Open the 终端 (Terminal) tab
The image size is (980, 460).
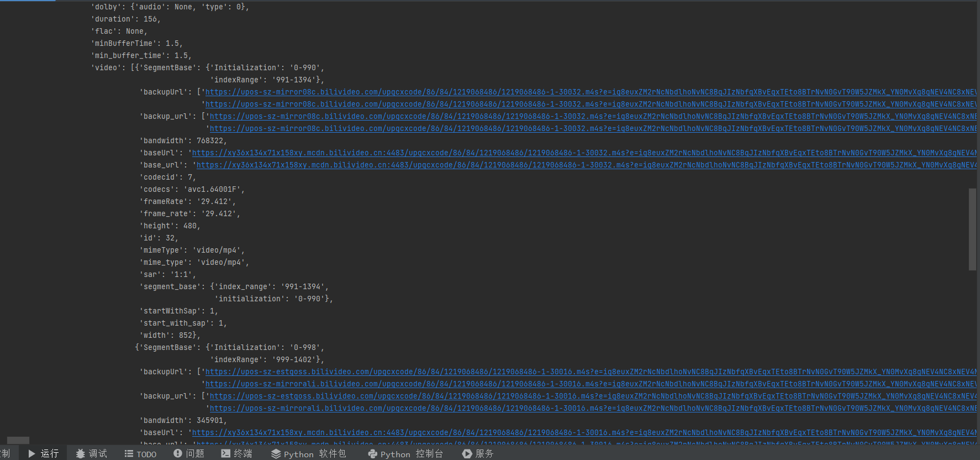pyautogui.click(x=236, y=453)
